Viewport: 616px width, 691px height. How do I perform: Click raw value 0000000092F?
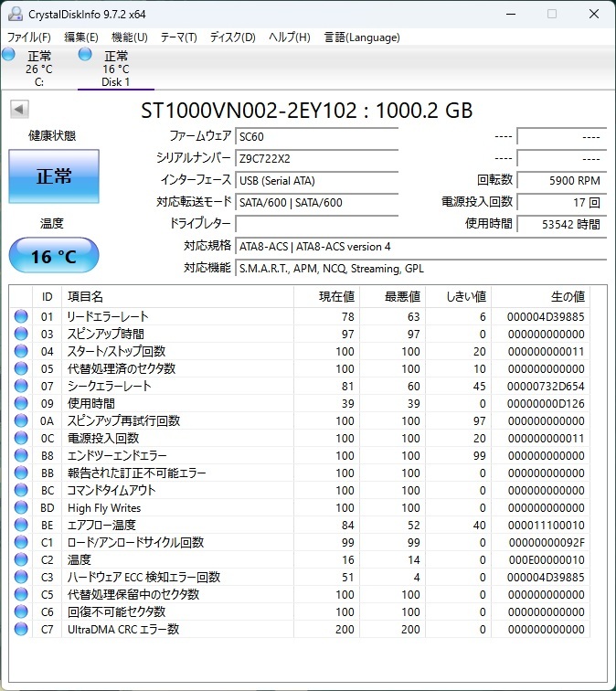547,543
